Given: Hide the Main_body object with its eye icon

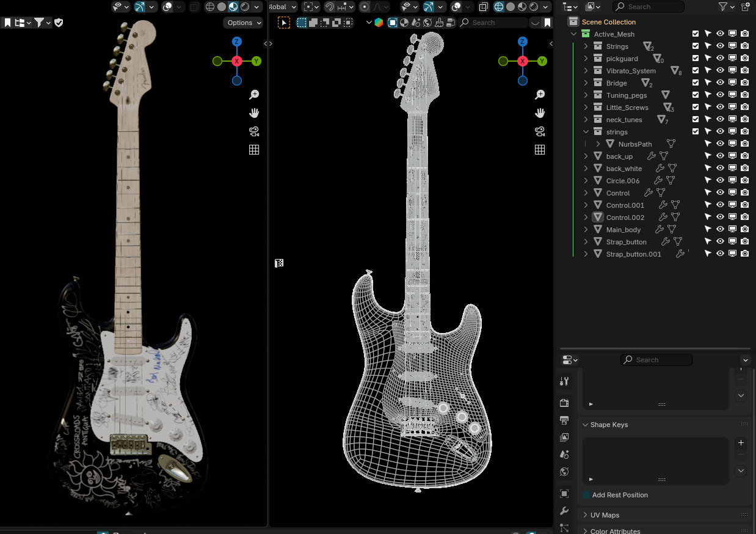Looking at the screenshot, I should [x=720, y=229].
